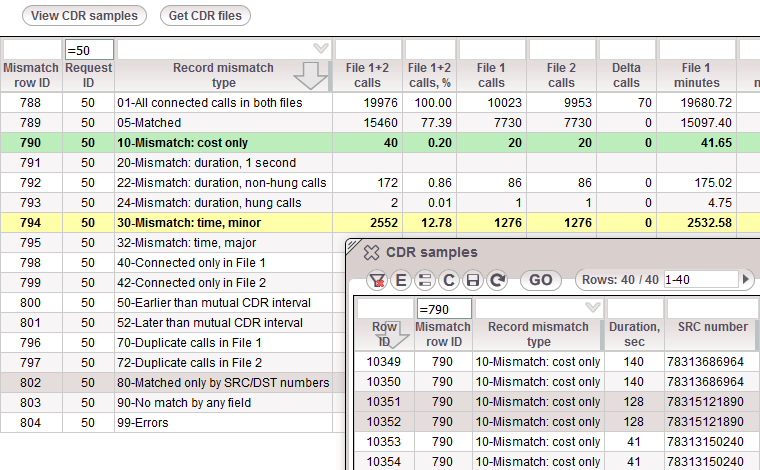Screen dimensions: 760x470
Task: Sort main table by Record mismatch type header
Action: pyautogui.click(x=223, y=75)
